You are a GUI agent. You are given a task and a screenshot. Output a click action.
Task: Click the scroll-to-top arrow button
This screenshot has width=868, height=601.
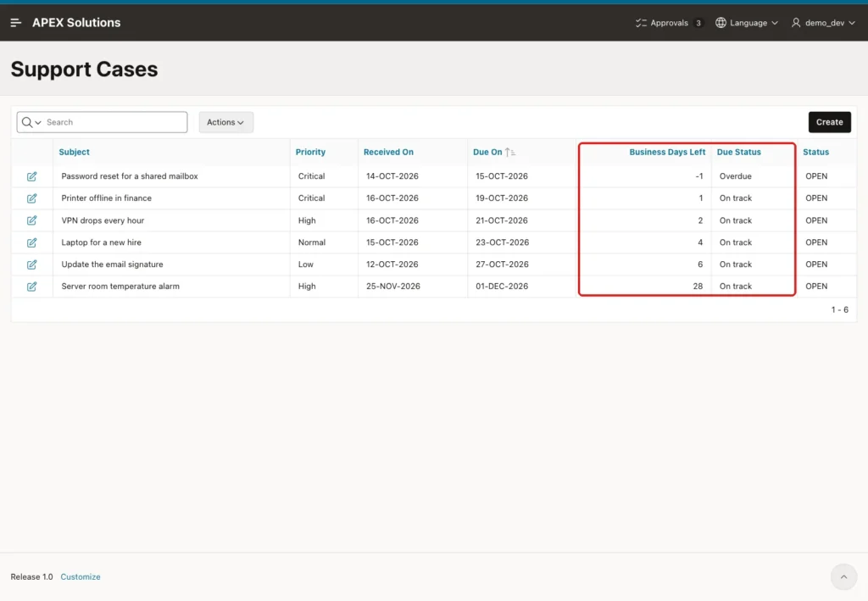click(843, 576)
